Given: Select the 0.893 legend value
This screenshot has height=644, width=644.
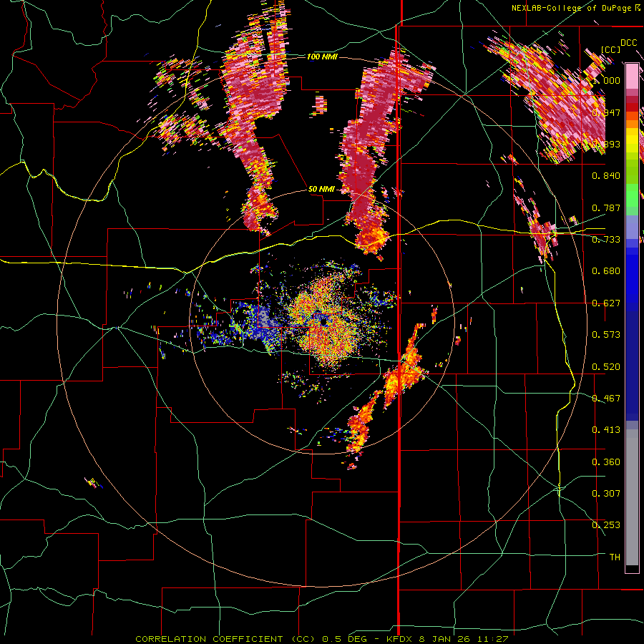Looking at the screenshot, I should (606, 144).
